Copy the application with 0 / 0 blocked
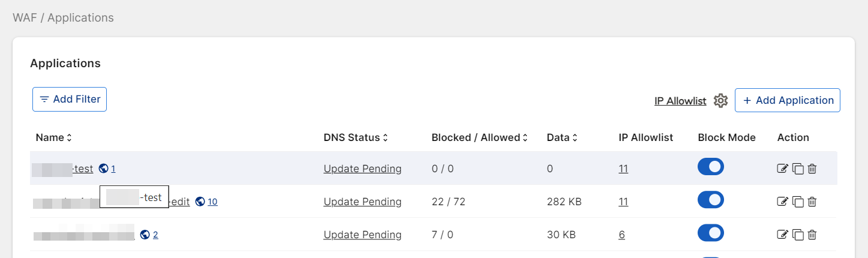Viewport: 868px width, 258px height. pyautogui.click(x=798, y=169)
